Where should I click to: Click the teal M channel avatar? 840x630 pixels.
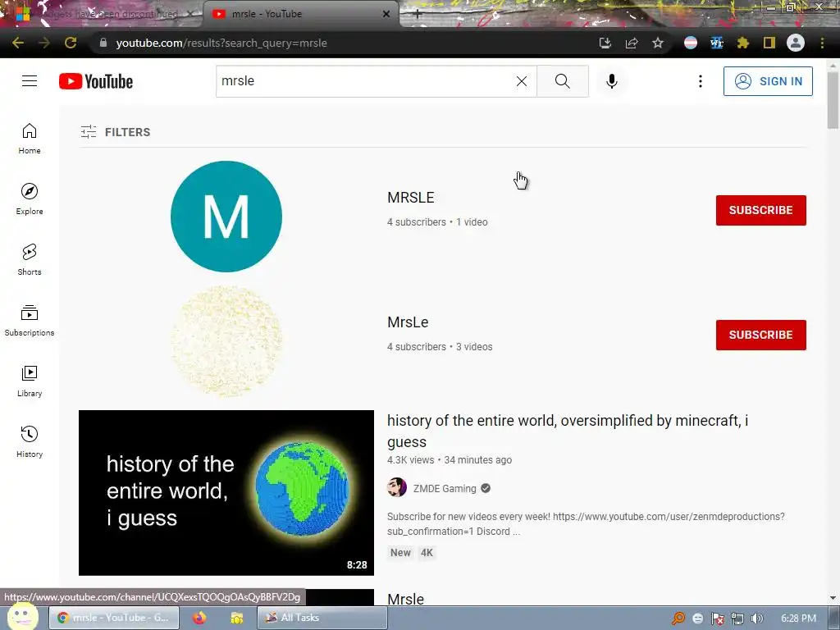pyautogui.click(x=226, y=217)
